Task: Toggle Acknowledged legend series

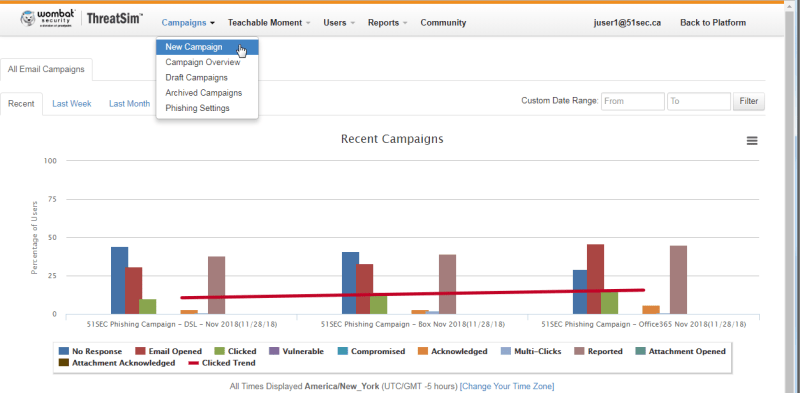Action: (x=452, y=351)
